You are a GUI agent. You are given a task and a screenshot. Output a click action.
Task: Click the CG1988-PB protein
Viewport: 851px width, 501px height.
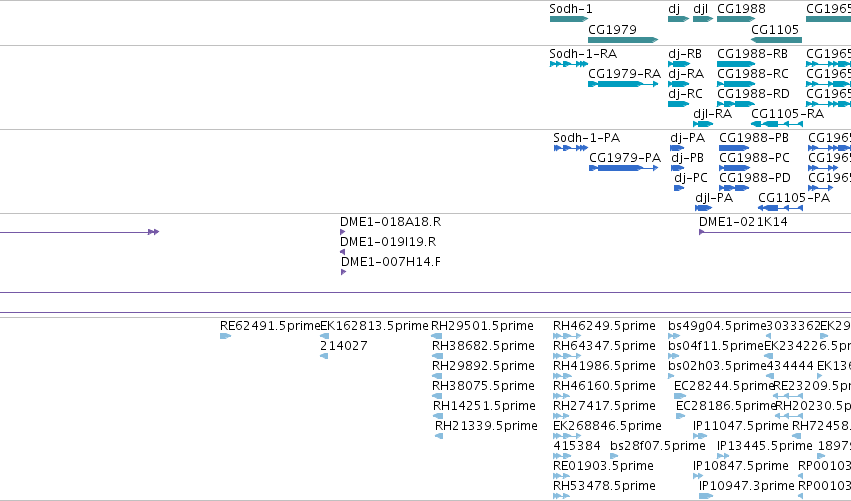(x=734, y=148)
